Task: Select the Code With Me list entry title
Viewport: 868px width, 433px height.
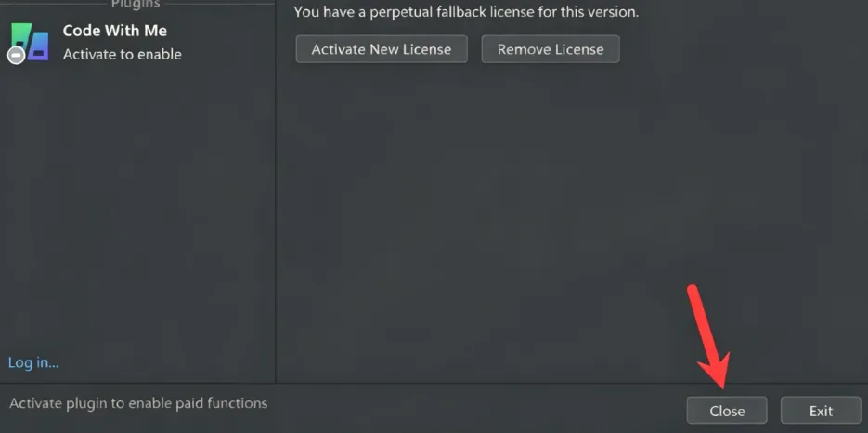Action: pos(114,31)
